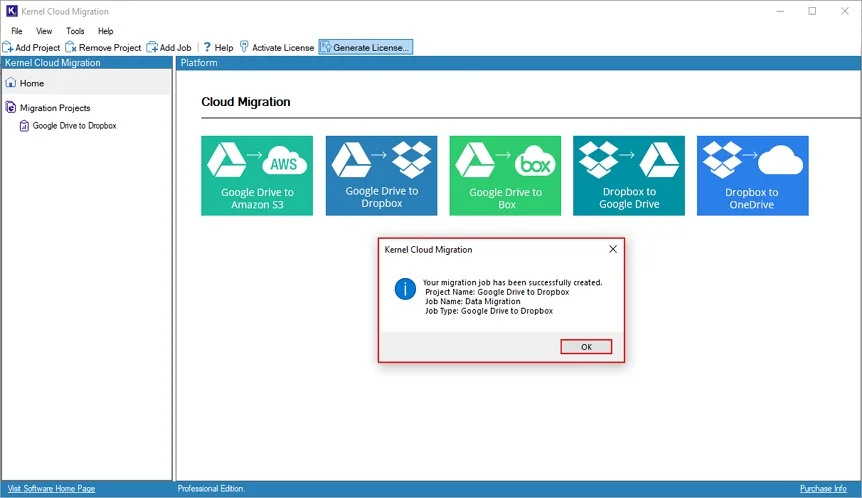Choose the Dropbox to Google Drive tile
862x498 pixels.
point(629,176)
